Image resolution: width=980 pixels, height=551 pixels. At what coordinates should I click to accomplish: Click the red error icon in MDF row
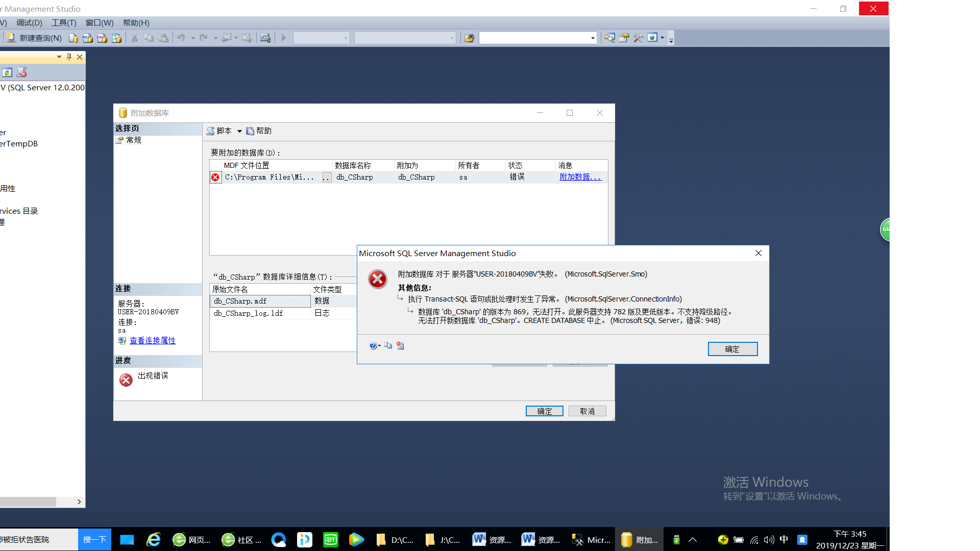tap(215, 178)
